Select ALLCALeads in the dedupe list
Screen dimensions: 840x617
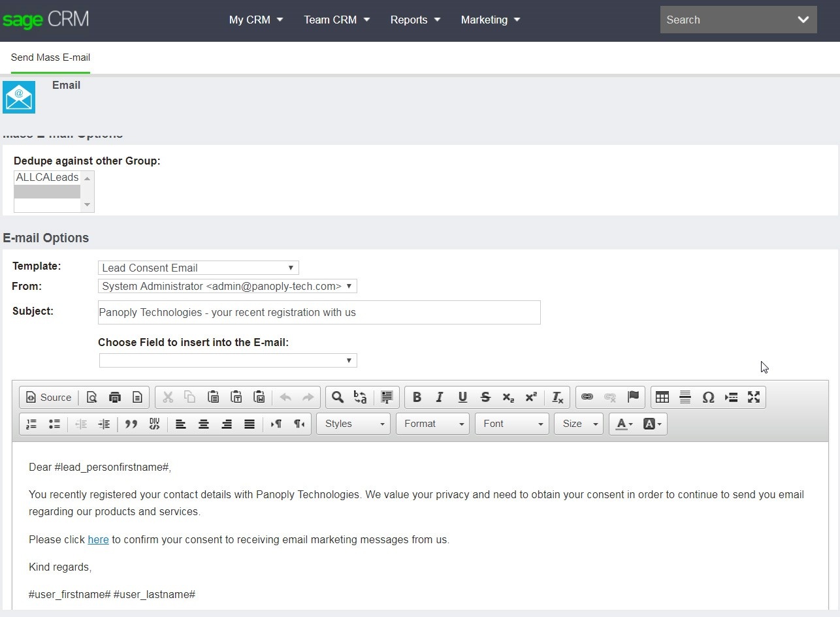tap(46, 177)
